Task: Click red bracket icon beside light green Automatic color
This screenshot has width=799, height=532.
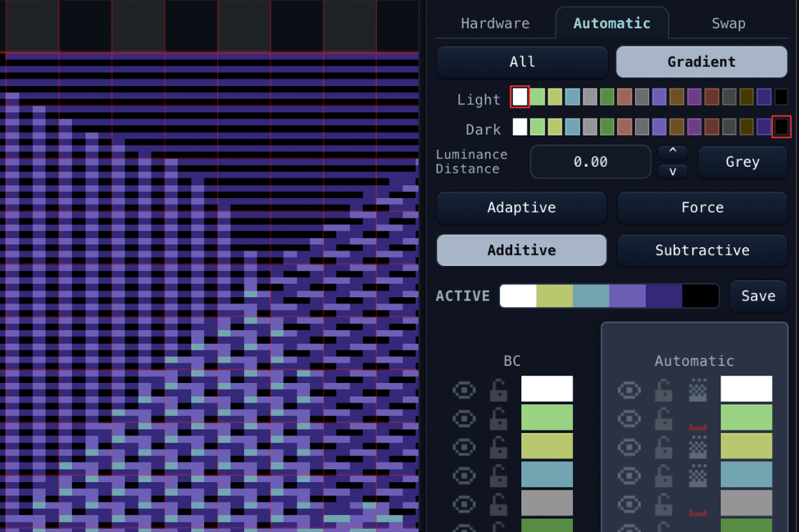Action: coord(698,426)
